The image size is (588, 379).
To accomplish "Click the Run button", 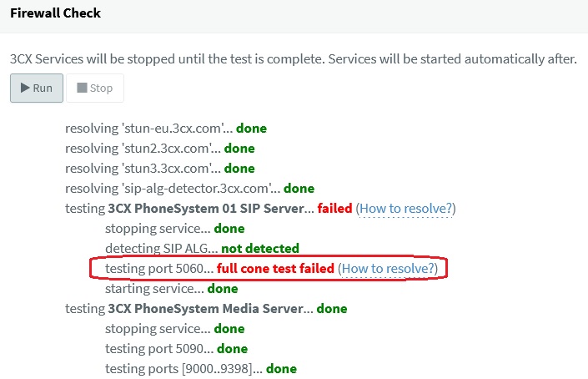I will 37,88.
